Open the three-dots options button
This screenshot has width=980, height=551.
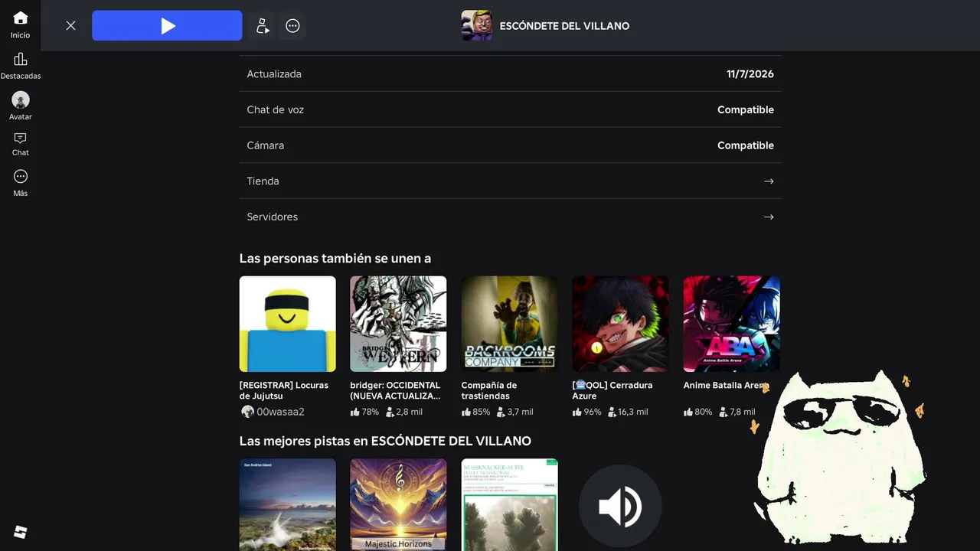(x=292, y=26)
